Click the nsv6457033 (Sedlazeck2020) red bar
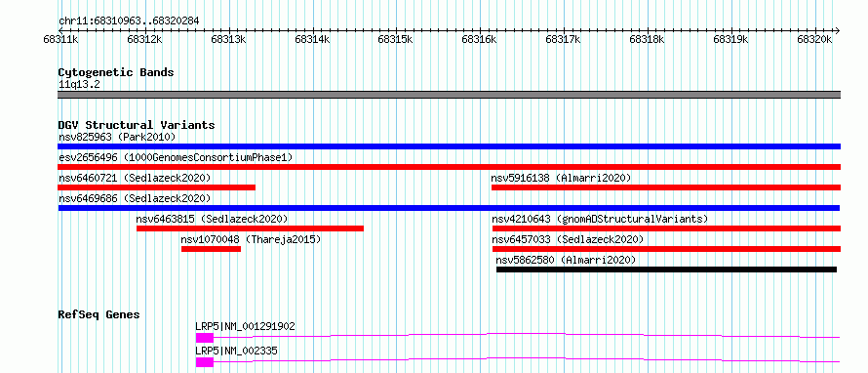 666,249
